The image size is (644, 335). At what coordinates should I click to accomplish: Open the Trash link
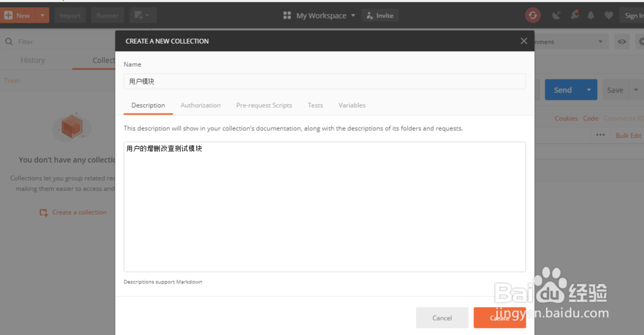[x=12, y=81]
